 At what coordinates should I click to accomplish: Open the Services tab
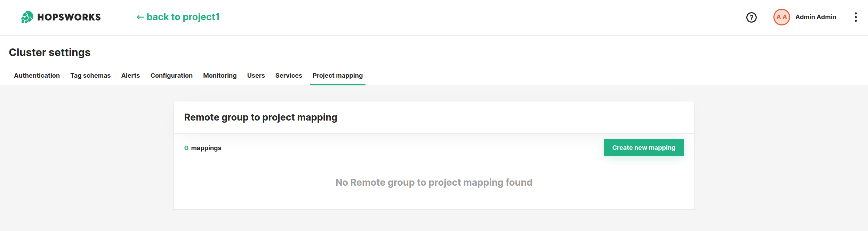tap(289, 76)
